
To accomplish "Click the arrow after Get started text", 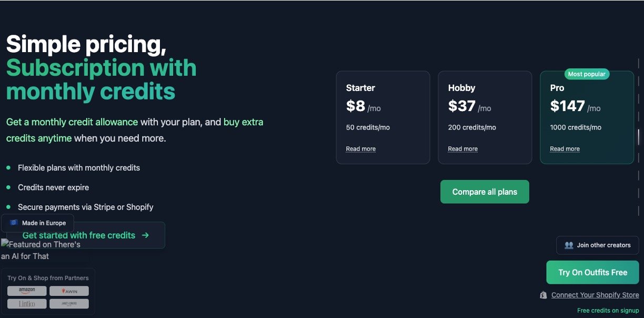I will coord(145,235).
